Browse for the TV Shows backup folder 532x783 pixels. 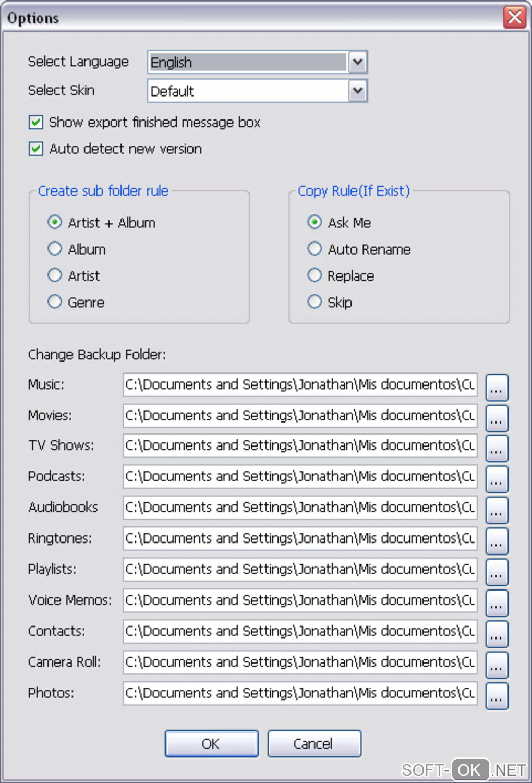pyautogui.click(x=497, y=448)
